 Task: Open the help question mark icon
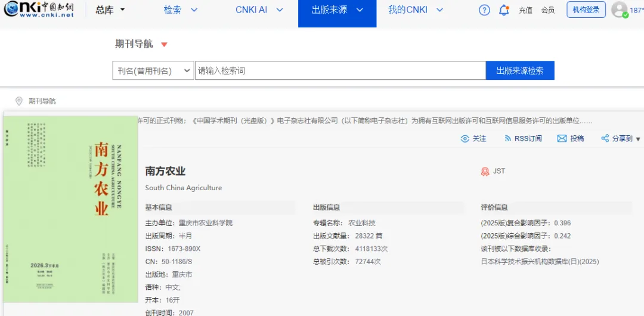(x=485, y=10)
